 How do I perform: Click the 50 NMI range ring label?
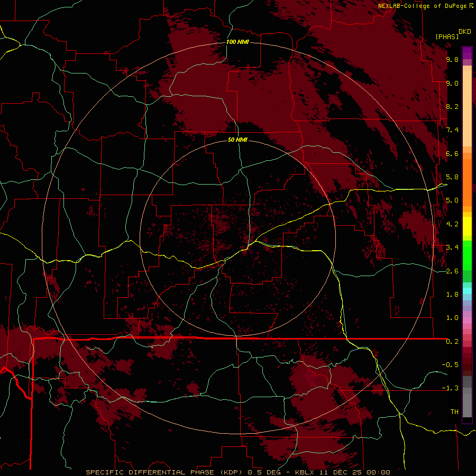(237, 140)
